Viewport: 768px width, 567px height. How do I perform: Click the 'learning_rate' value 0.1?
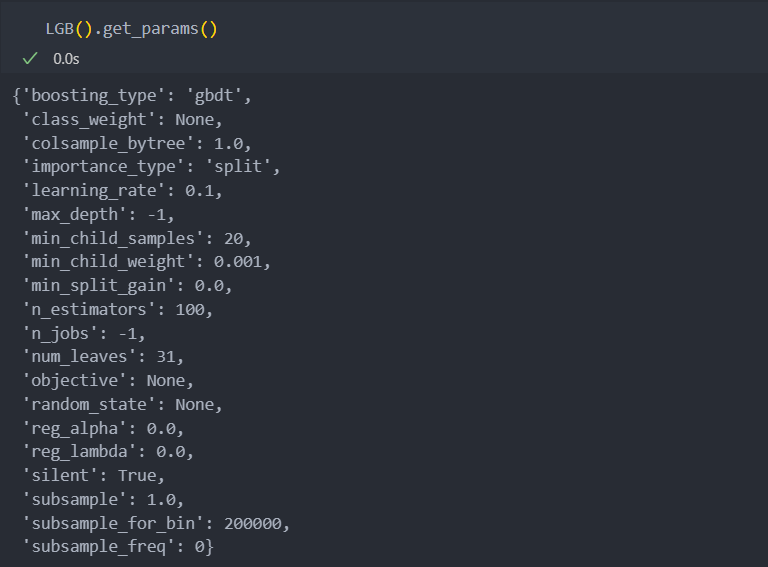click(x=199, y=191)
